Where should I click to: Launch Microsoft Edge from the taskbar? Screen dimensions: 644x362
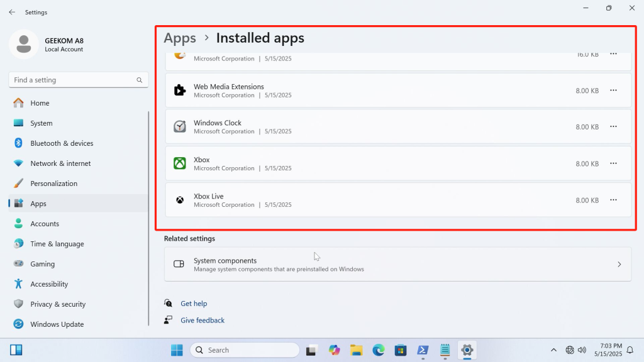point(379,350)
